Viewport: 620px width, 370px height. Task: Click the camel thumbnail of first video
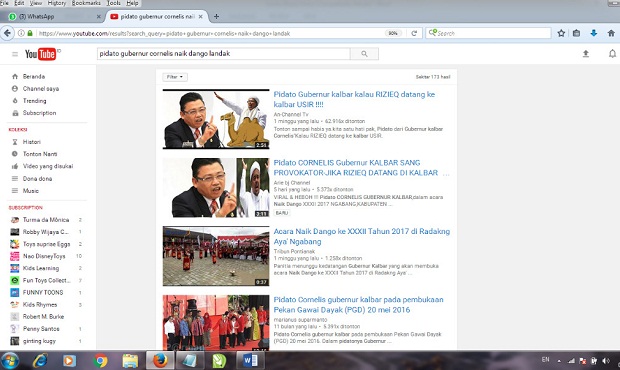pyautogui.click(x=216, y=119)
